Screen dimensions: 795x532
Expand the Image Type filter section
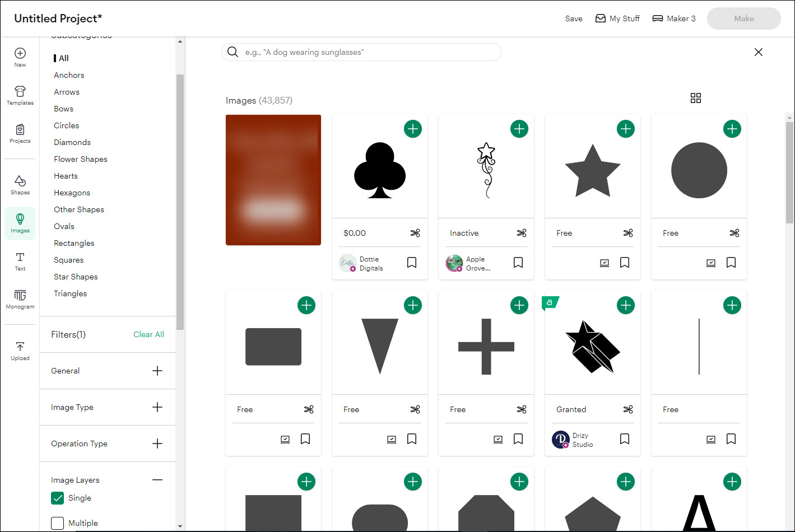[157, 407]
